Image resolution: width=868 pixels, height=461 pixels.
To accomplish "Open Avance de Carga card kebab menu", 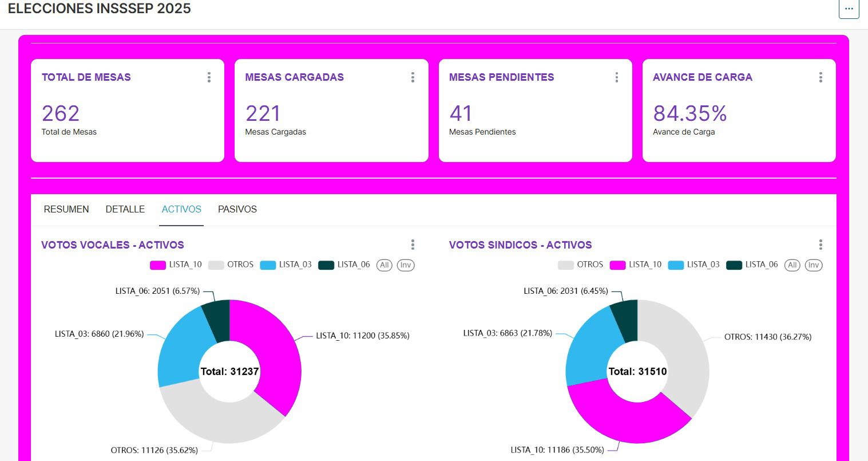I will point(820,77).
